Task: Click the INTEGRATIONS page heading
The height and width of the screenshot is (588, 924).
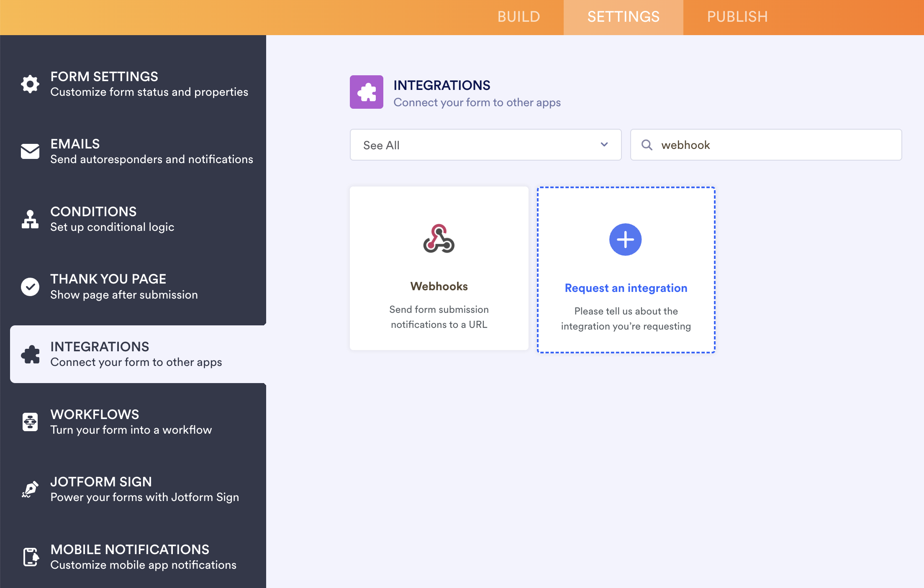Action: click(442, 85)
